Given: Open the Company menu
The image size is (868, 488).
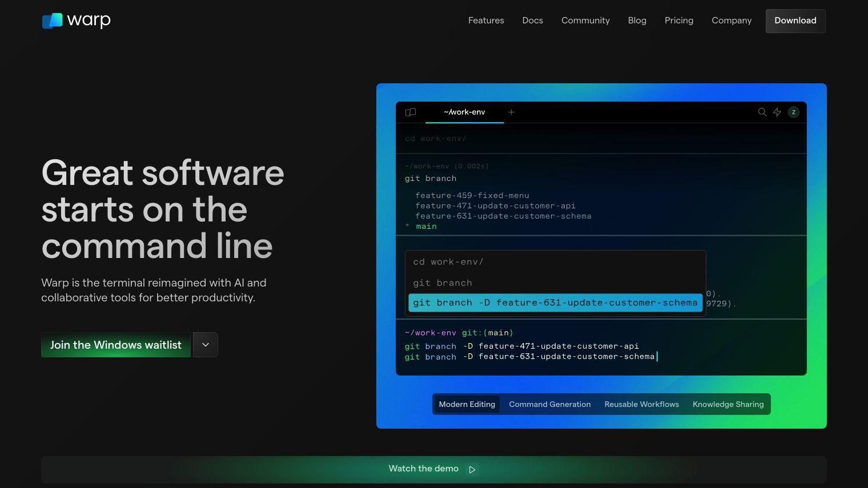Looking at the screenshot, I should (x=732, y=21).
